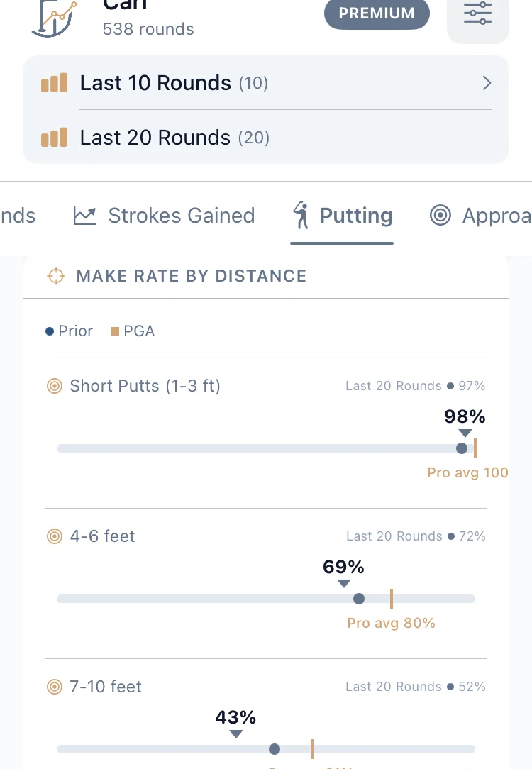Select the Putting golfer icon

(x=301, y=215)
